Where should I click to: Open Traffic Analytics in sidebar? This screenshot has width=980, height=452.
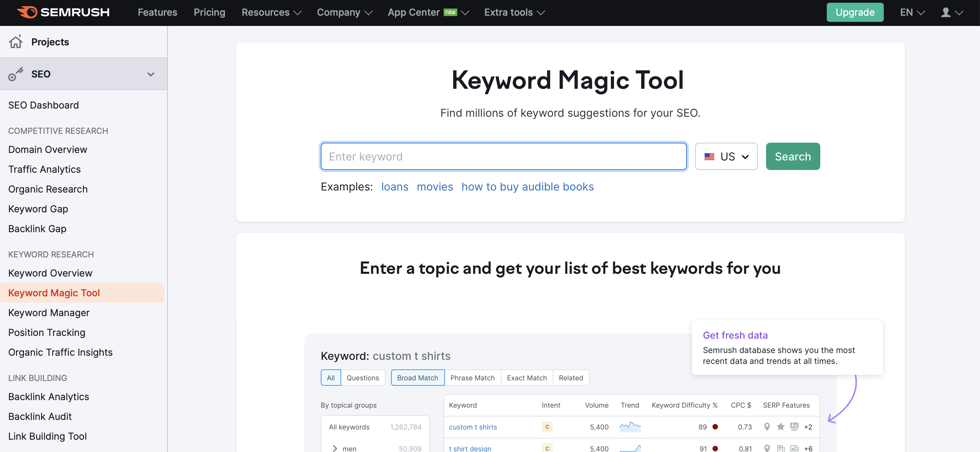tap(44, 169)
